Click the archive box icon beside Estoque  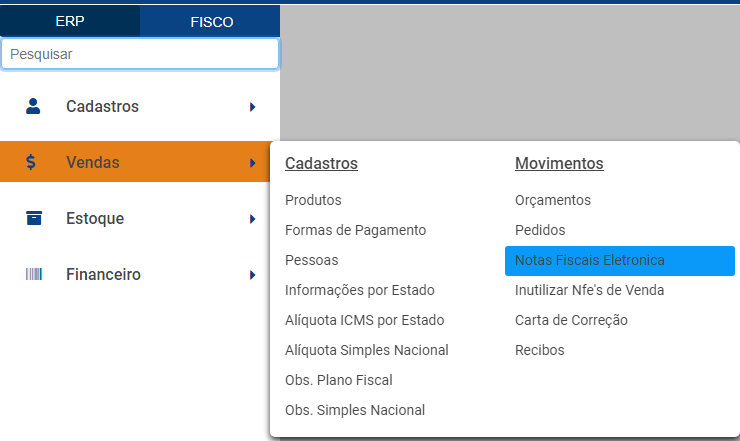point(33,218)
